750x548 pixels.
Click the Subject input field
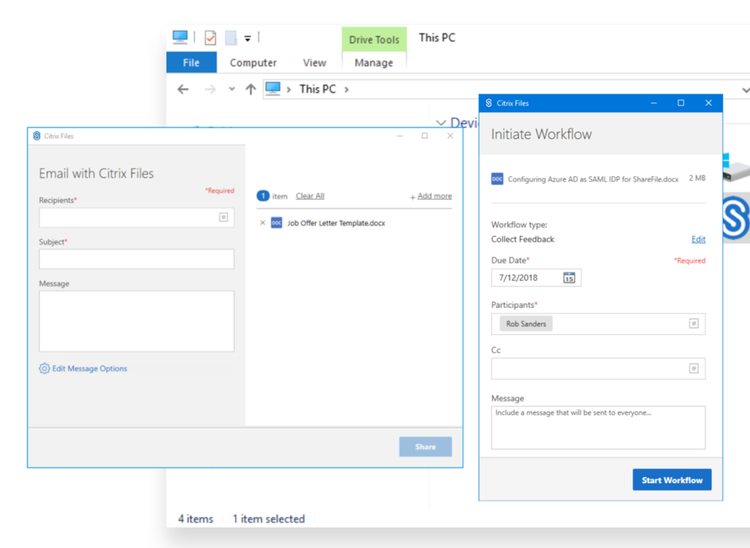coord(136,259)
